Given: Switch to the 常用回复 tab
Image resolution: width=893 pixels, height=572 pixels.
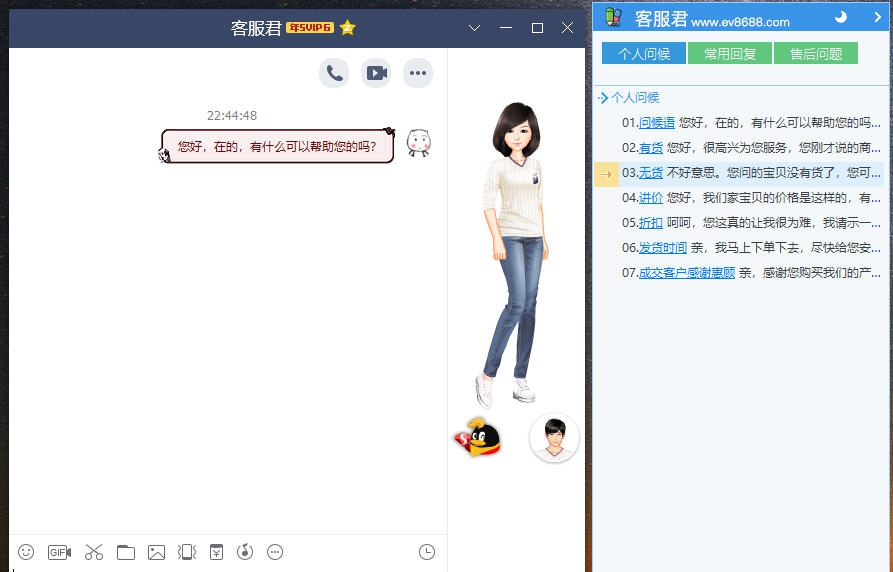Looking at the screenshot, I should [729, 54].
